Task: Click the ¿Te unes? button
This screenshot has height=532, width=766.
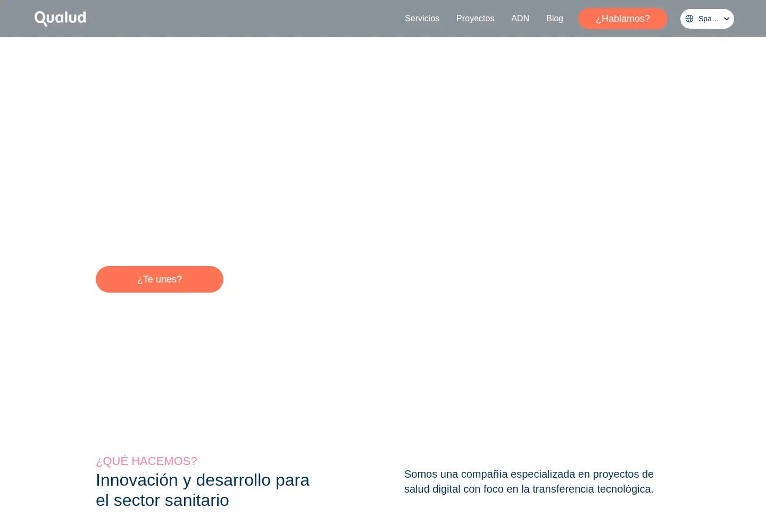Action: (x=160, y=279)
